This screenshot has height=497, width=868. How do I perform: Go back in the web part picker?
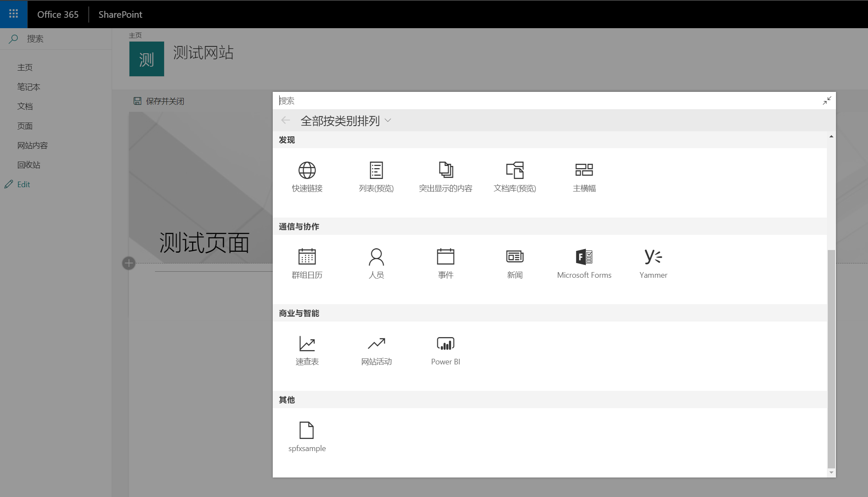(x=285, y=120)
